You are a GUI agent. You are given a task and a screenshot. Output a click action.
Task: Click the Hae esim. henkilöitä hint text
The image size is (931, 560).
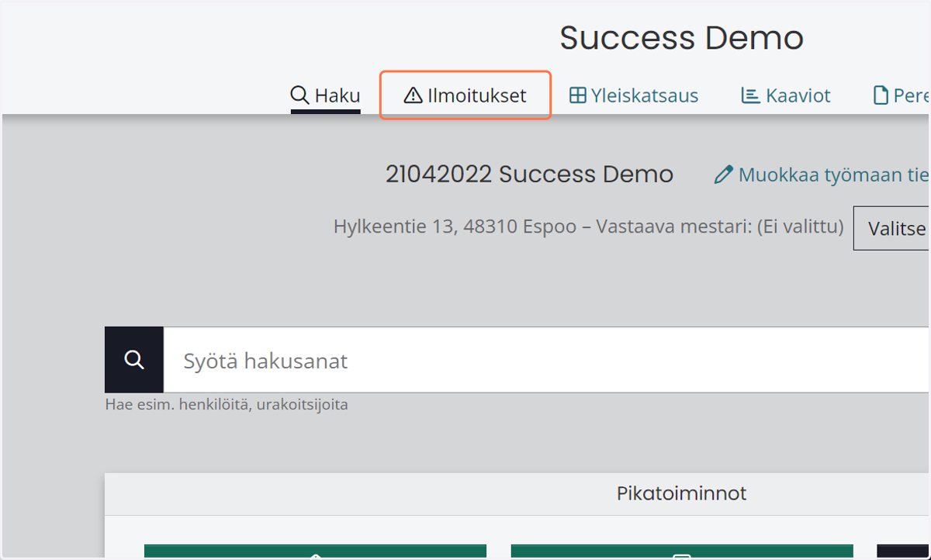coord(227,405)
